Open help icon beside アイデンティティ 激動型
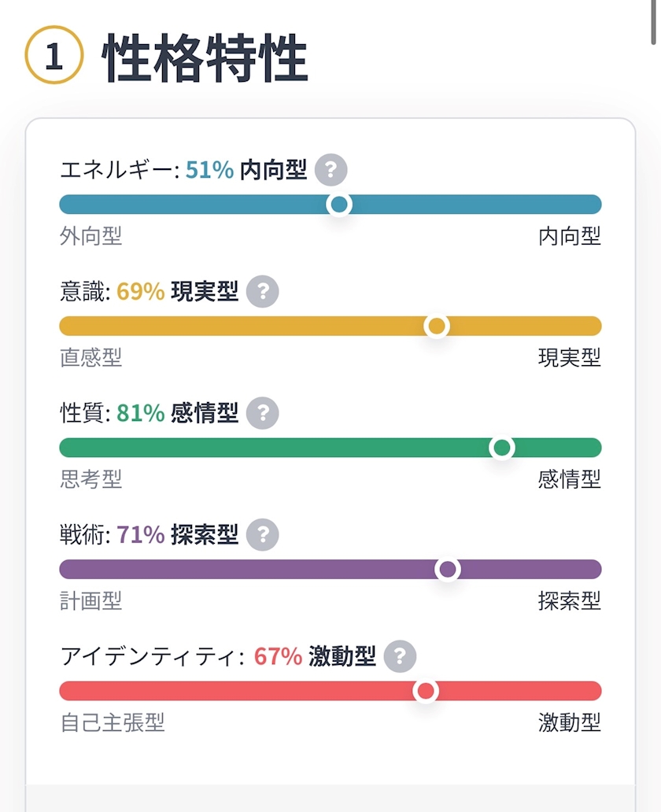This screenshot has height=812, width=661. click(x=400, y=656)
